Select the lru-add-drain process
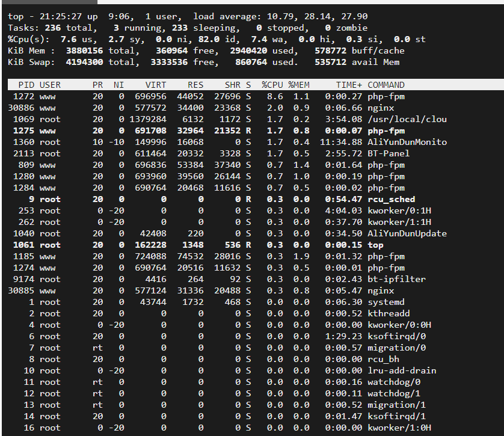This screenshot has height=436, width=504. 402,371
